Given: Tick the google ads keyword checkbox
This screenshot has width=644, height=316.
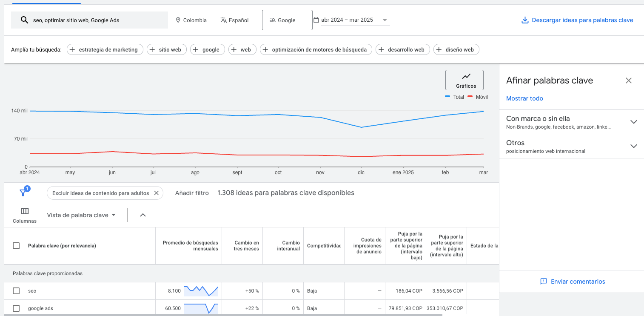Looking at the screenshot, I should [16, 308].
